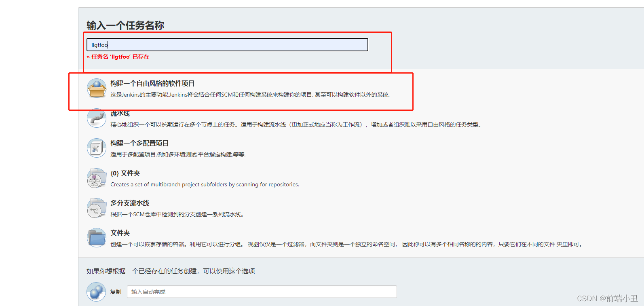Click description 根据一个SCM仓库中检测到的分支
The image size is (644, 306).
pyautogui.click(x=178, y=214)
